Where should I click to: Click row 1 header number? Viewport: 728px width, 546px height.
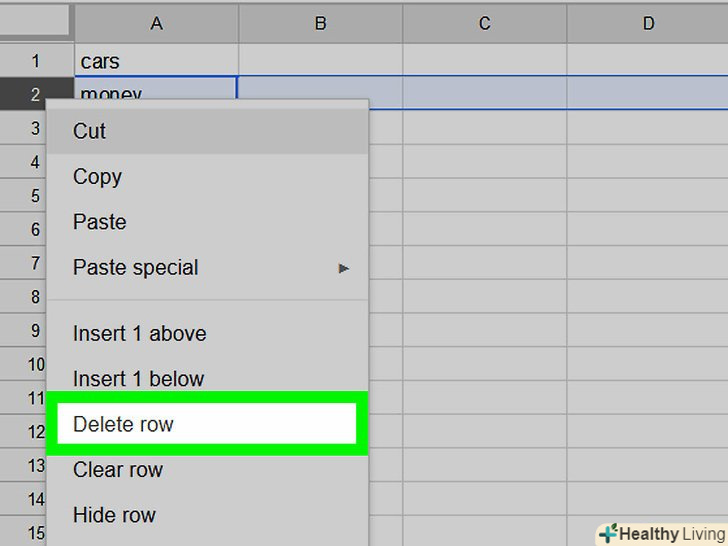[x=36, y=61]
